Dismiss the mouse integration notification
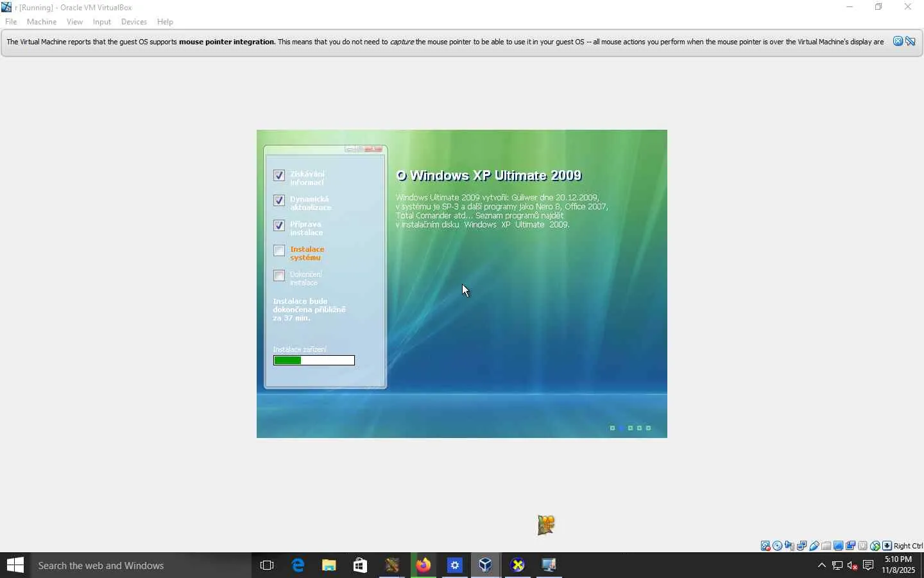This screenshot has height=578, width=924. (898, 42)
